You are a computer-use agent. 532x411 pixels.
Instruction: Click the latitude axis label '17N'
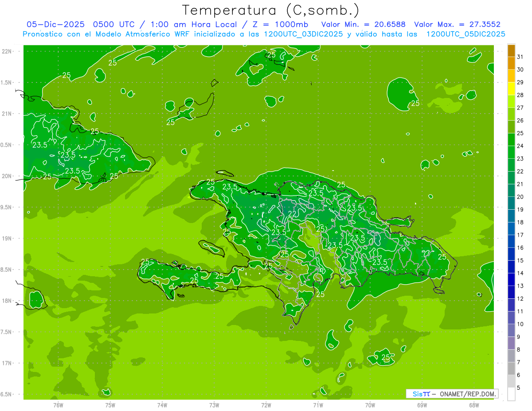(7, 363)
